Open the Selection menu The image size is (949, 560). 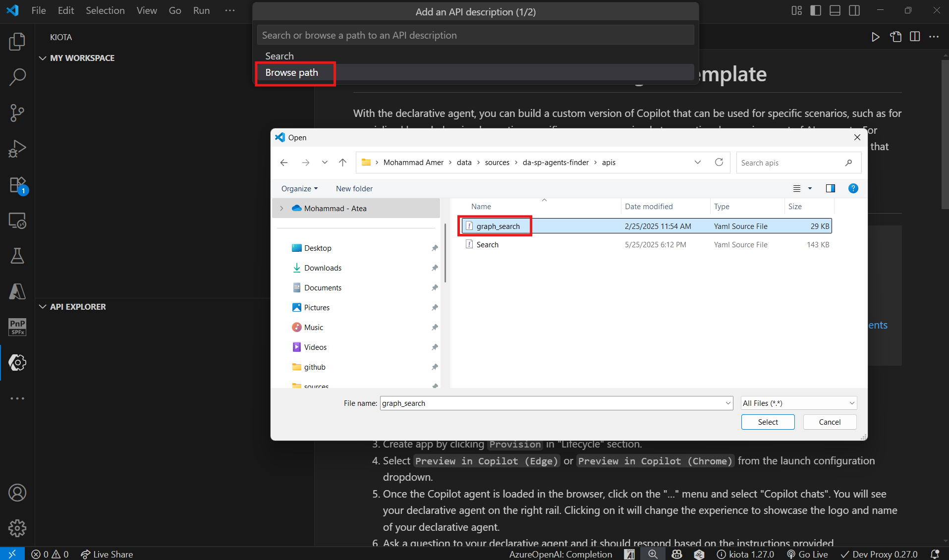point(105,10)
